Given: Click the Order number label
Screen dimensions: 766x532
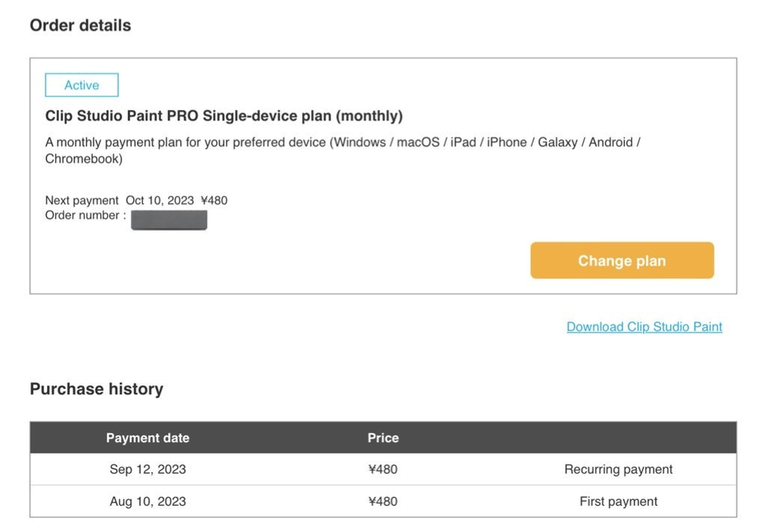Looking at the screenshot, I should tap(85, 215).
